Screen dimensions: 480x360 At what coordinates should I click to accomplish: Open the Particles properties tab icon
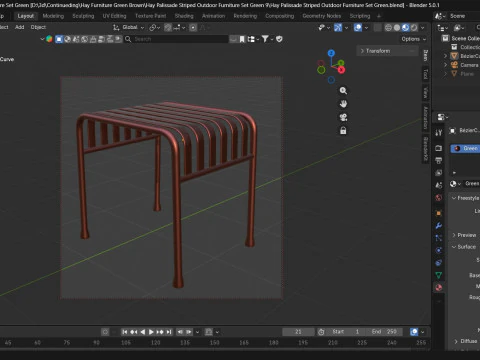[439, 238]
